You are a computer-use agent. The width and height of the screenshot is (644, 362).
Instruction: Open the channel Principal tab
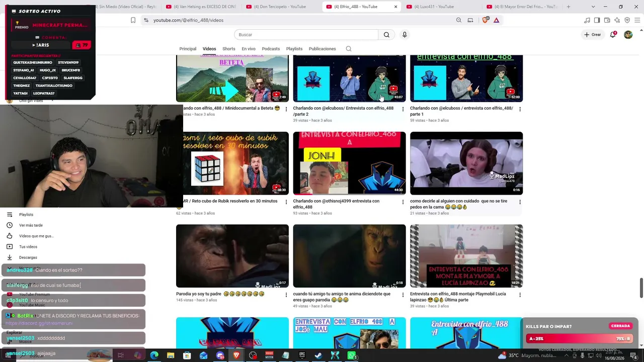(x=188, y=49)
